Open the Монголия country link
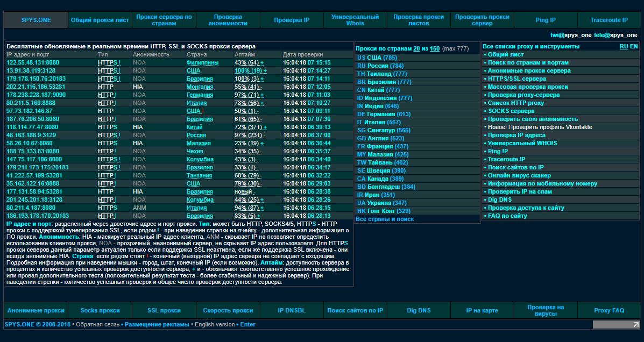The width and height of the screenshot is (644, 342). coord(200,87)
